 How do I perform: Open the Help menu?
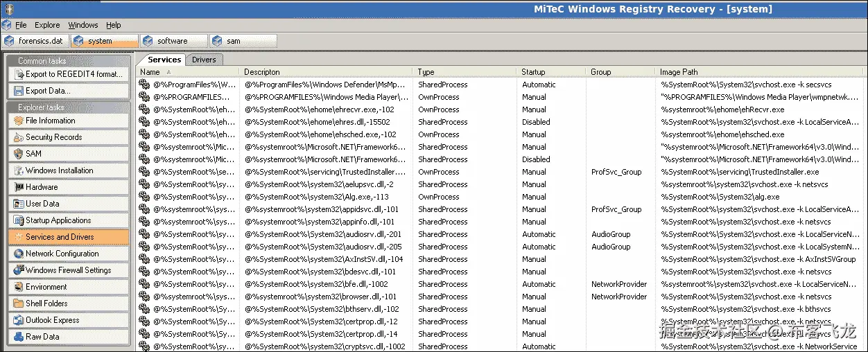(x=113, y=25)
